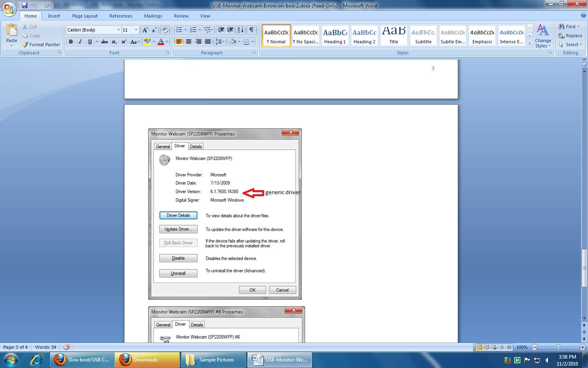Image resolution: width=588 pixels, height=368 pixels.
Task: Open the Paragraph dialog launcher
Action: 254,52
